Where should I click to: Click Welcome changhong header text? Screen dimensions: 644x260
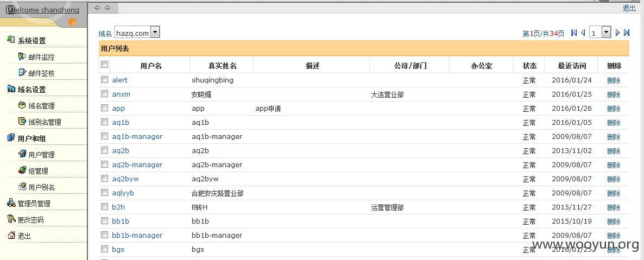43,10
